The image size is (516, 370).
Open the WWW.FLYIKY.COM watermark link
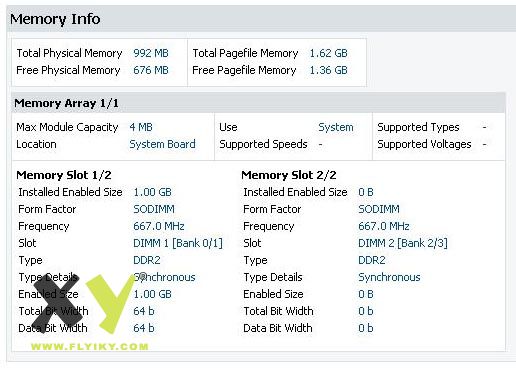click(89, 347)
